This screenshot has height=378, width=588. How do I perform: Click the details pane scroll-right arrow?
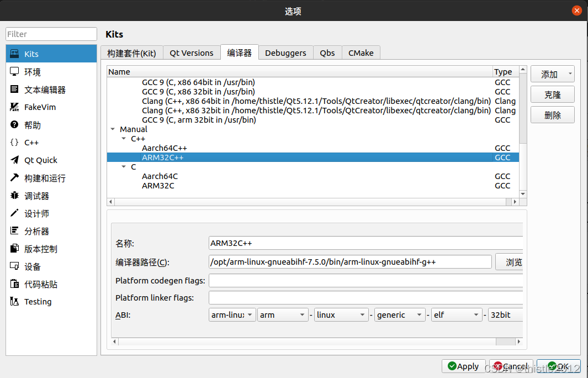point(518,341)
